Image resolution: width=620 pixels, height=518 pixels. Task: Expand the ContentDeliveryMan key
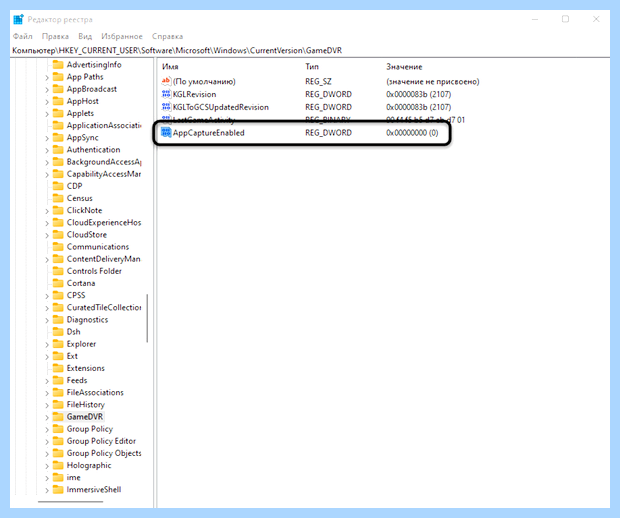pos(47,260)
